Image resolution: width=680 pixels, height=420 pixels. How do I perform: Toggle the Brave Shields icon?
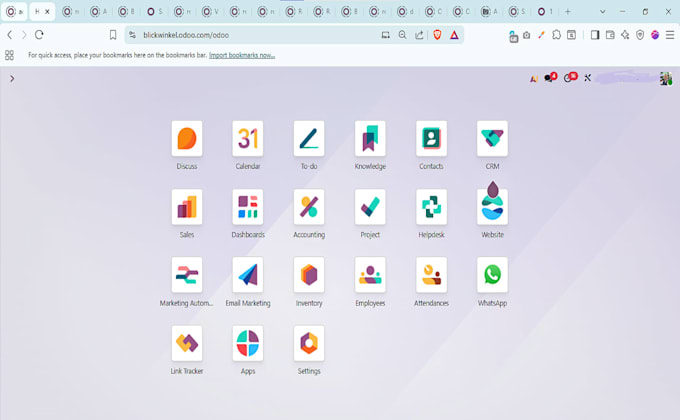coord(437,35)
